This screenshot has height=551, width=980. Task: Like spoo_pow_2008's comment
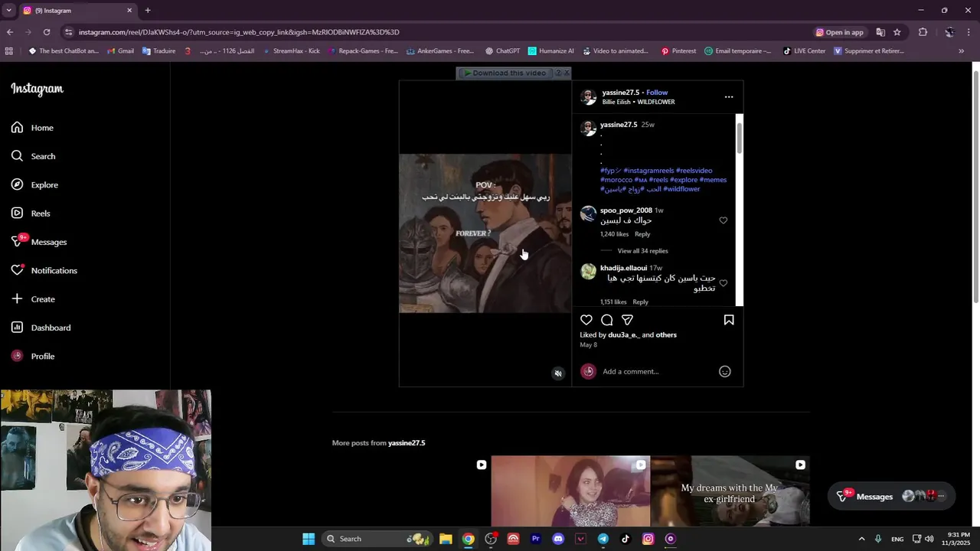coord(724,220)
